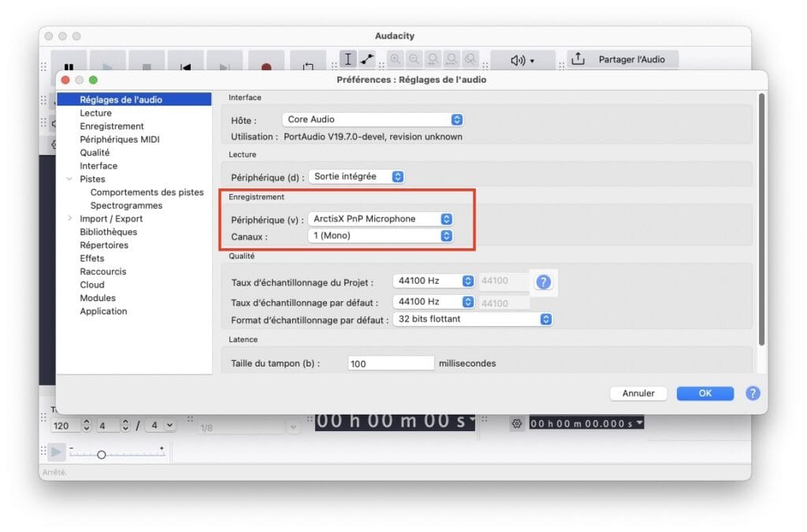Screen dimensions: 807x532
Task: Open Cloud preferences
Action: coord(92,285)
